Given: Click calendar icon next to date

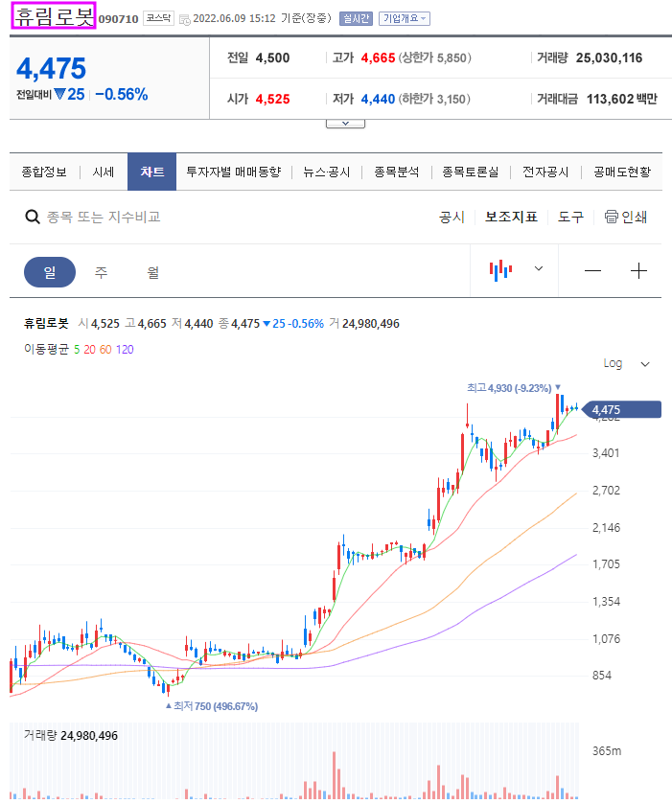Looking at the screenshot, I should tap(185, 19).
